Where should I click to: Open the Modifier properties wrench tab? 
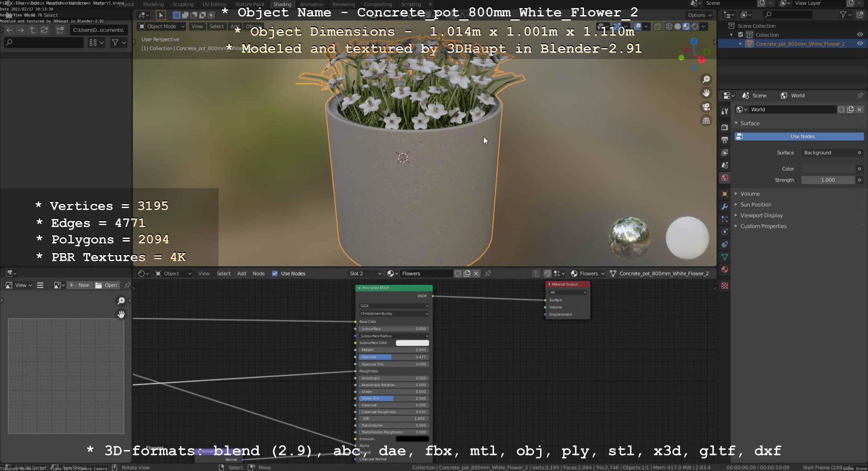tap(725, 206)
